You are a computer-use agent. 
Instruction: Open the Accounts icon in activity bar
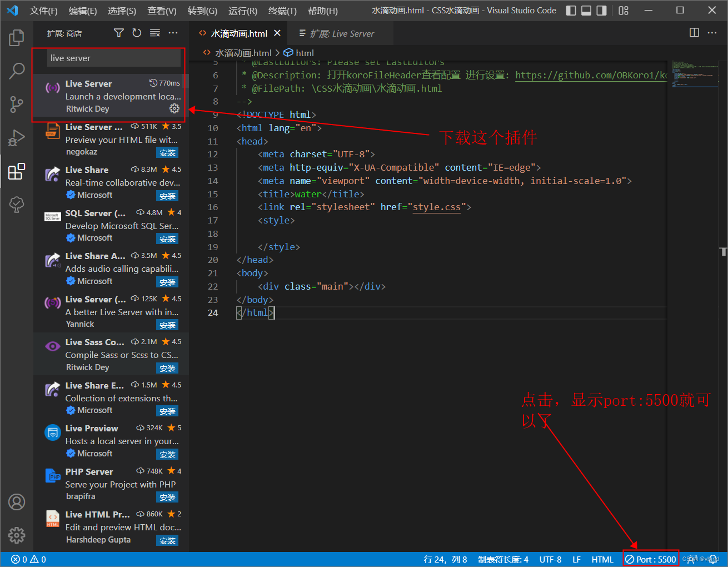coord(17,502)
